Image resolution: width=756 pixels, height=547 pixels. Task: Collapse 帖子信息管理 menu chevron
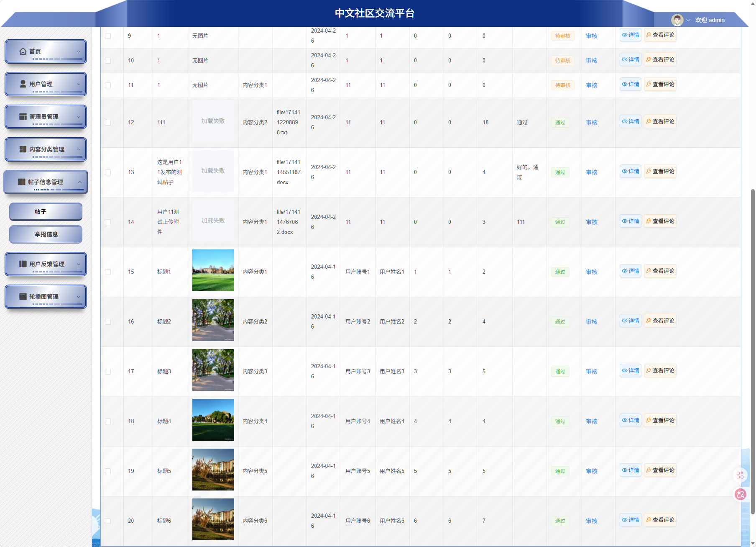point(80,182)
